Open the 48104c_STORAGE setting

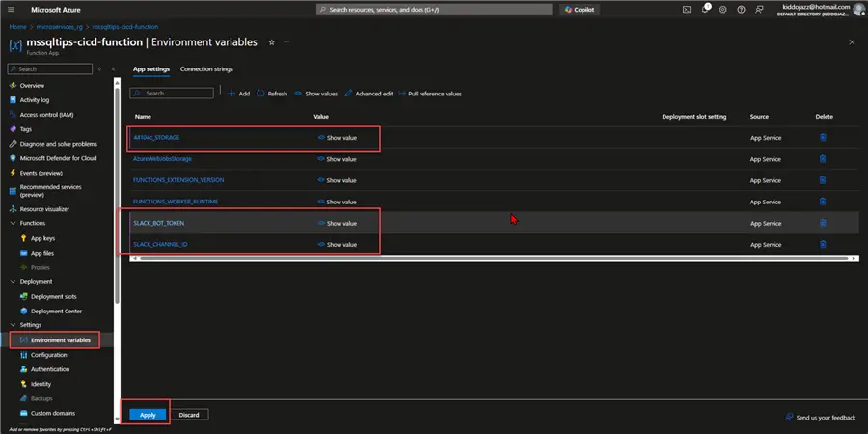pyautogui.click(x=156, y=137)
